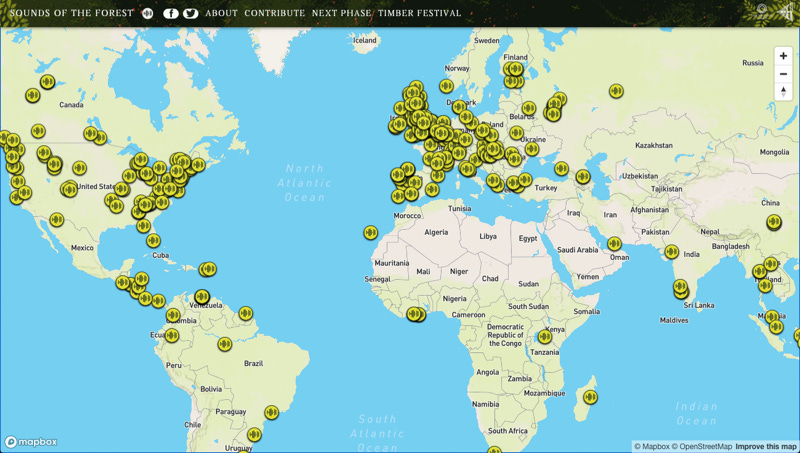The width and height of the screenshot is (800, 453).
Task: Select the sound marker in Kenya
Action: [x=544, y=337]
